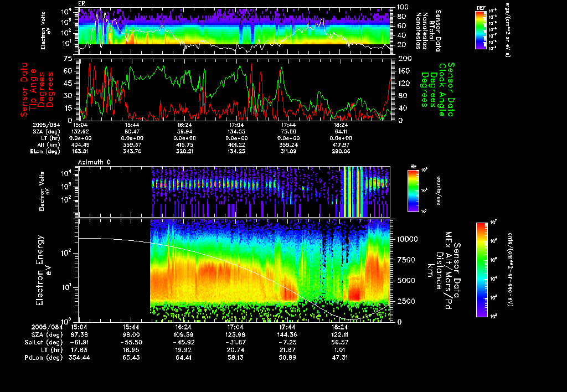This screenshot has width=567, height=392.
Task: Click the 7500 km distance tick label
Action: pos(406,260)
